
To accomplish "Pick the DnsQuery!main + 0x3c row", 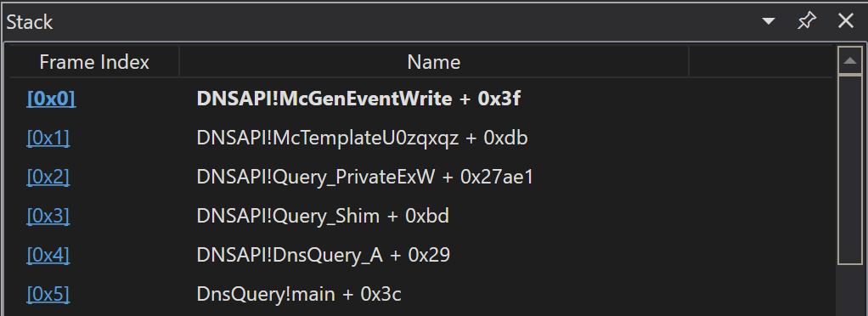I will tap(420, 294).
